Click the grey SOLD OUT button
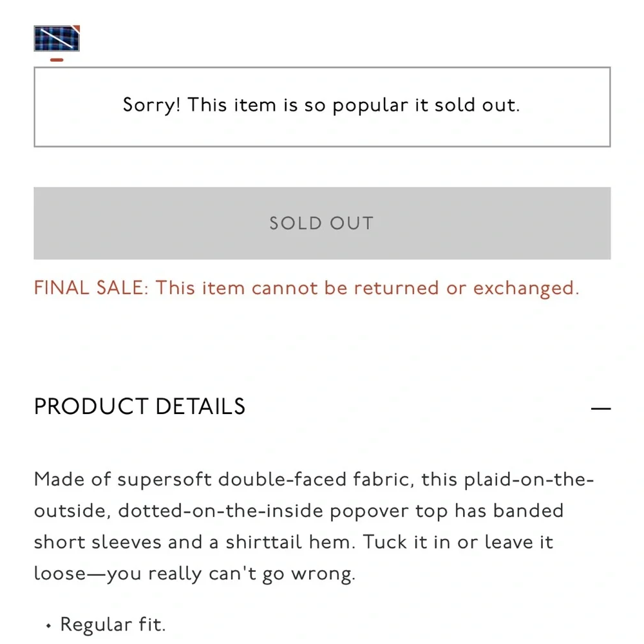The width and height of the screenshot is (644, 644). coord(322,223)
